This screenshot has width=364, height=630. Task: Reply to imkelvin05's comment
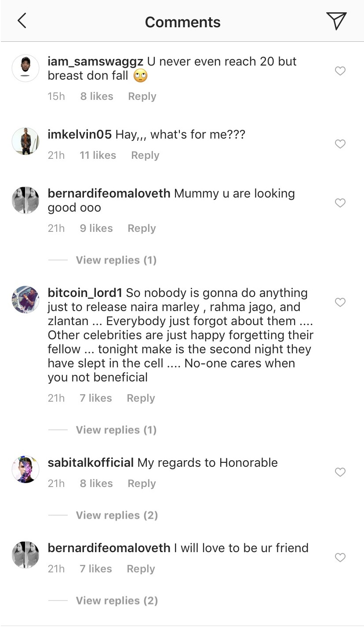(x=145, y=155)
